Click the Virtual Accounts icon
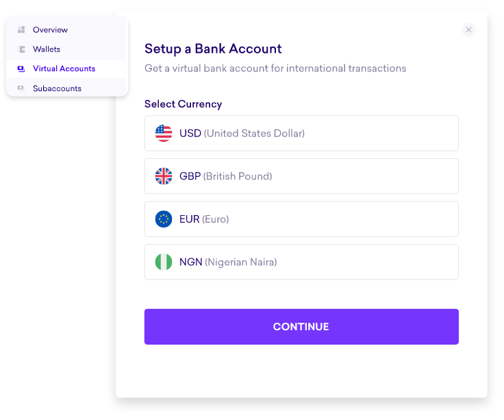504x420 pixels. 21,69
